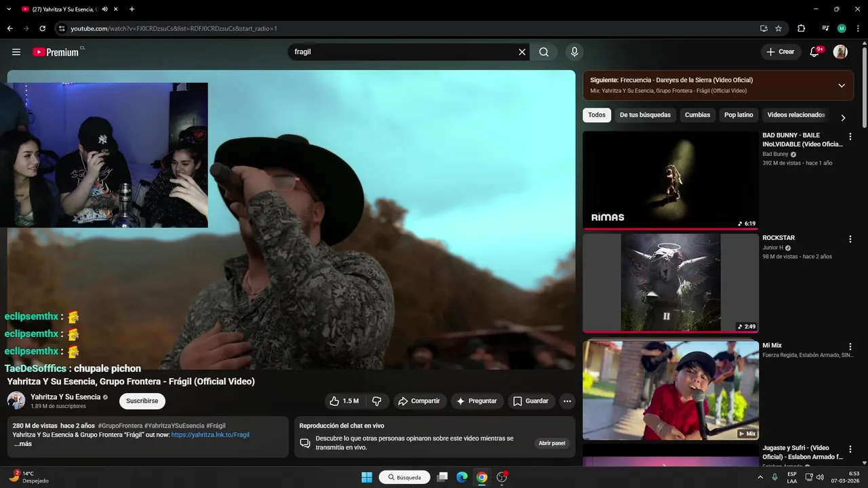Open the ROCKSTAR video thumbnail
This screenshot has width=868, height=488.
[671, 283]
